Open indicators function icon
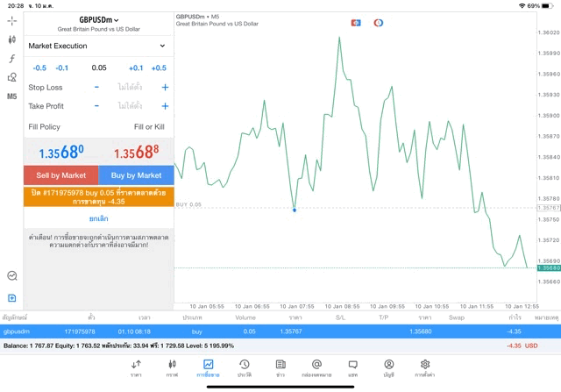The width and height of the screenshot is (561, 392). tap(11, 59)
